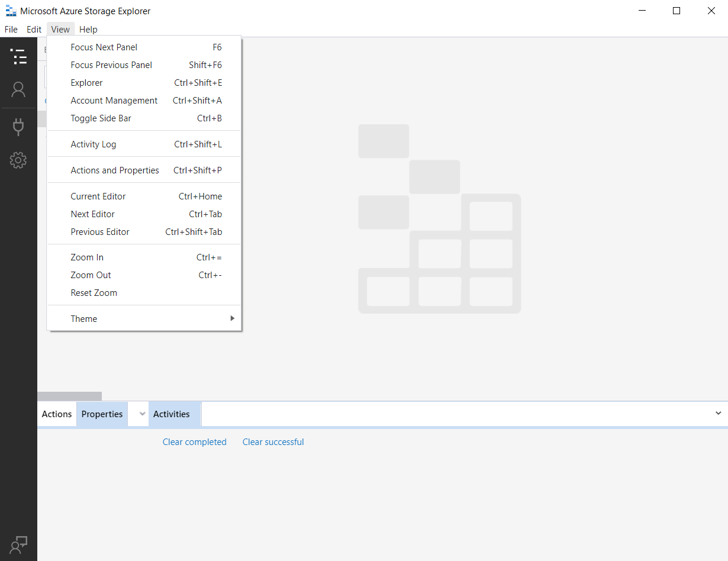Open Settings via the gear icon
The width and height of the screenshot is (728, 561).
pyautogui.click(x=18, y=160)
